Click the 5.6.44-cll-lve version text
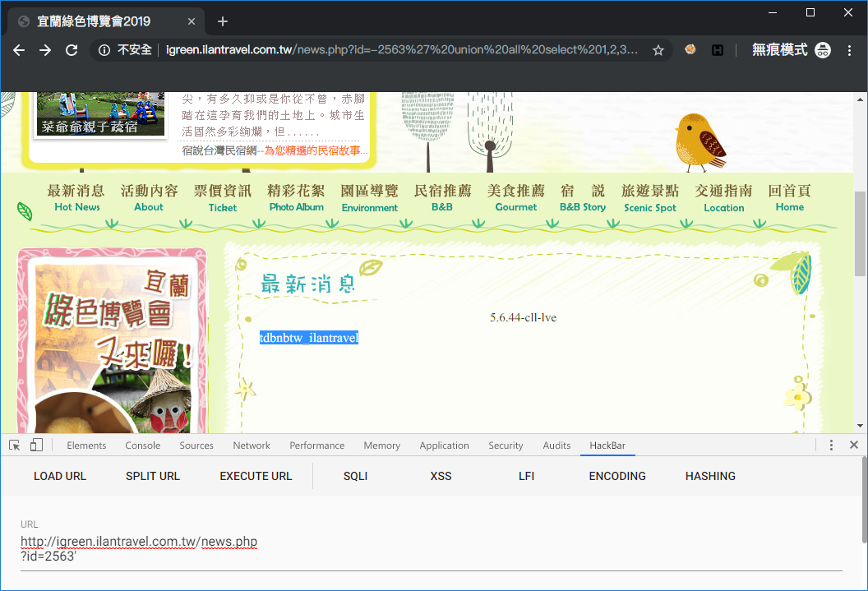Viewport: 868px width, 591px height. (523, 317)
